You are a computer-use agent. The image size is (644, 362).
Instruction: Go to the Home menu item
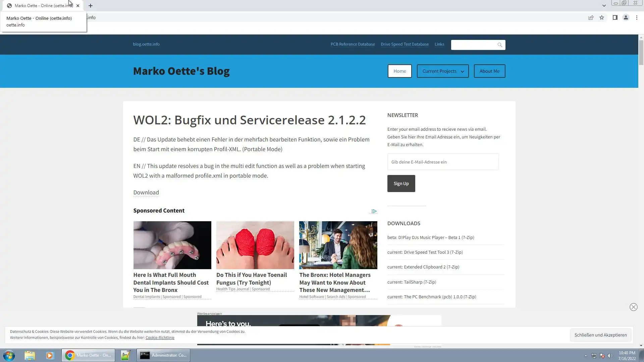tap(399, 71)
